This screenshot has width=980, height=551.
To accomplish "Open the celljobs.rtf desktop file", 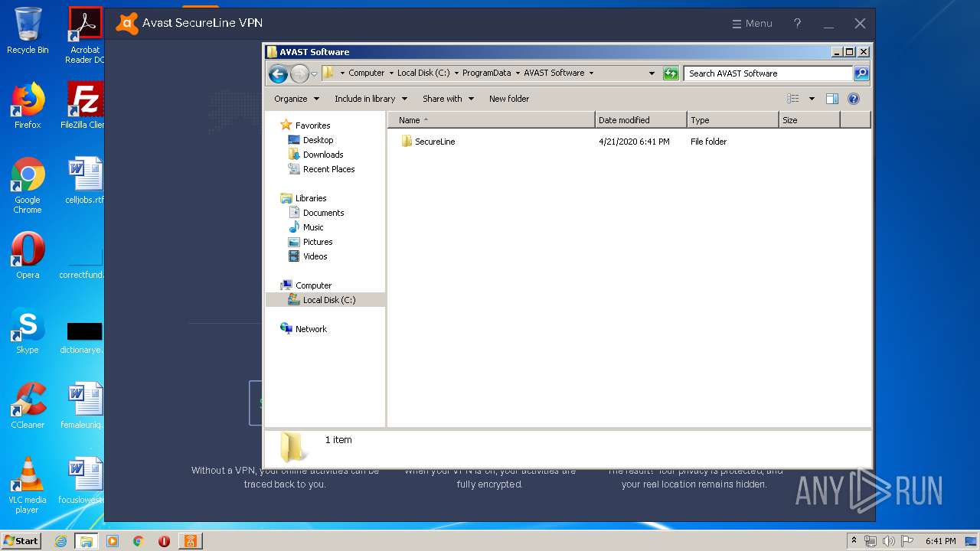I will coord(85,181).
